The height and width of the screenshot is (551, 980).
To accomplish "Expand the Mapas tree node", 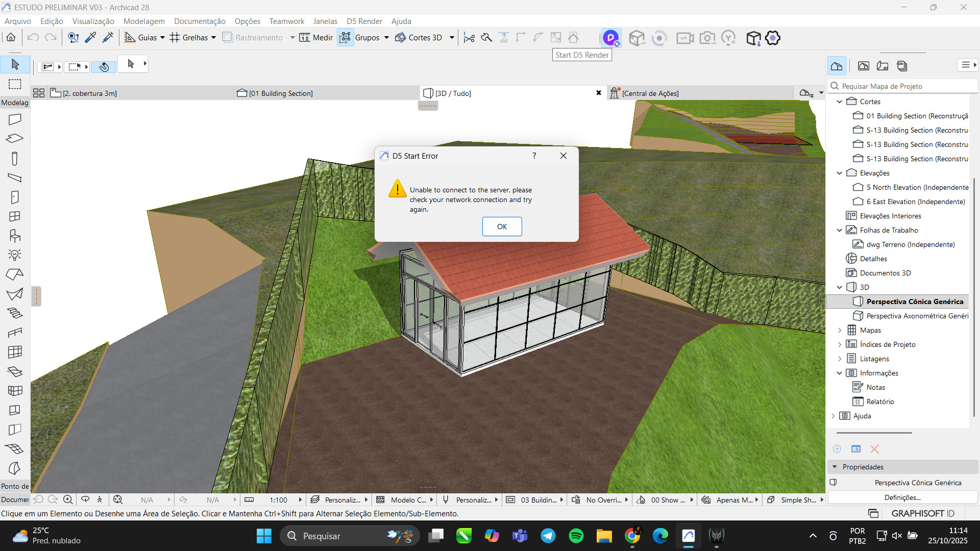I will [x=839, y=330].
